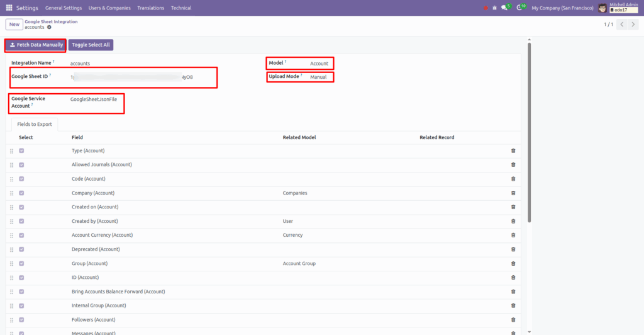Delete the Deprecated (Account) row
644x335 pixels.
pyautogui.click(x=513, y=249)
